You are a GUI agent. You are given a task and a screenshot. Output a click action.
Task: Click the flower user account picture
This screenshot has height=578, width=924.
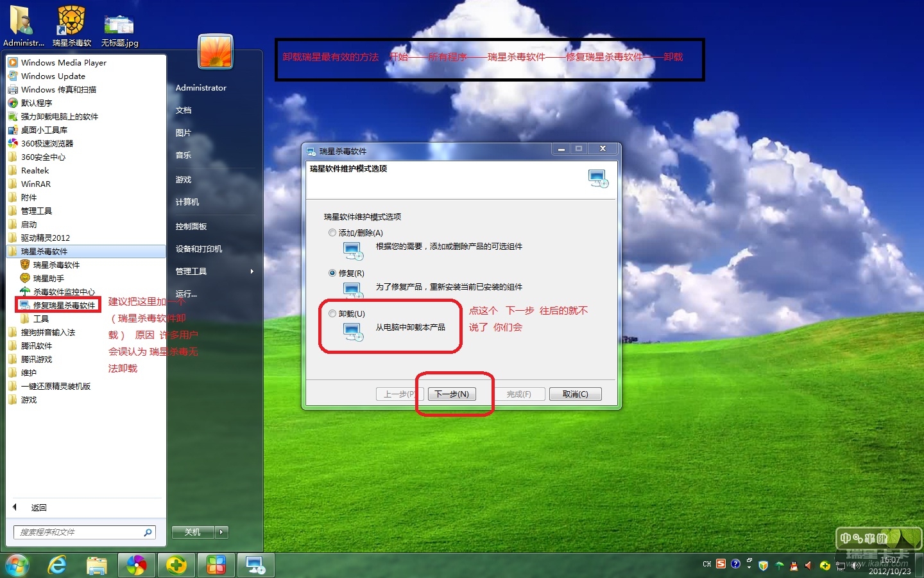coord(216,51)
